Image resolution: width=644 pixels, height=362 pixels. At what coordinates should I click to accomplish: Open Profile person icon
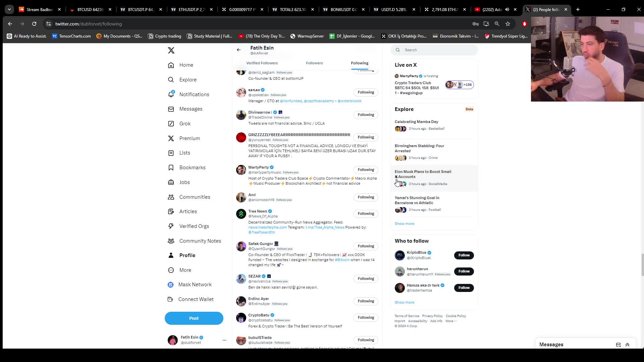171,255
